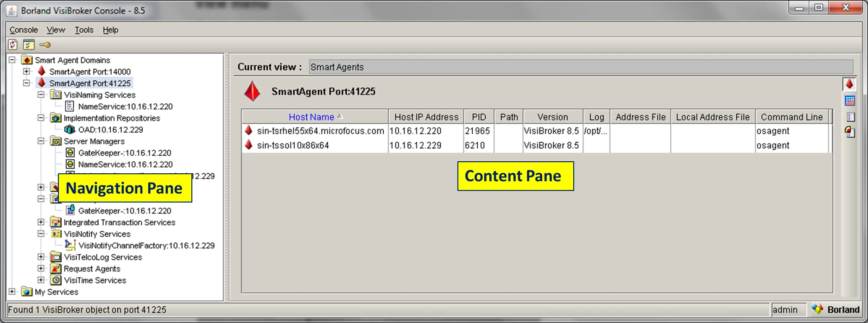Collapse the SmartAgent Port:41225 node
This screenshot has height=323, width=868.
[x=26, y=83]
